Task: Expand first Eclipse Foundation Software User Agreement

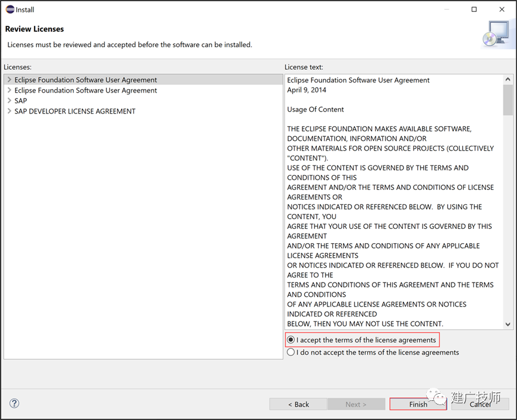Action: pos(9,79)
